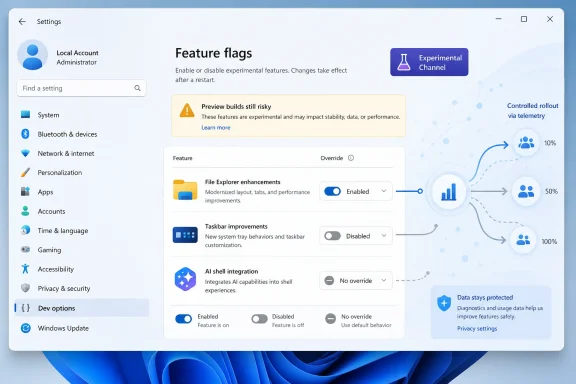Open the Privacy settings link
576x384 pixels.
[477, 329]
